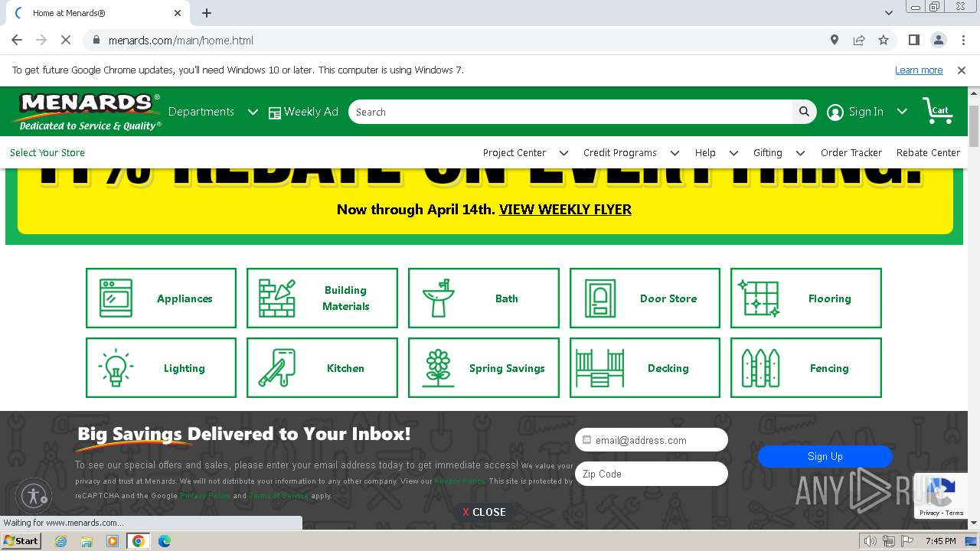Open the Weekly Ad icon link

click(x=275, y=112)
